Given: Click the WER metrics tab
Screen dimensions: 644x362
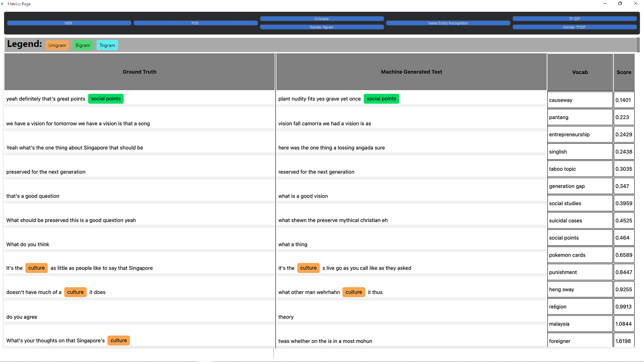Looking at the screenshot, I should click(x=68, y=23).
